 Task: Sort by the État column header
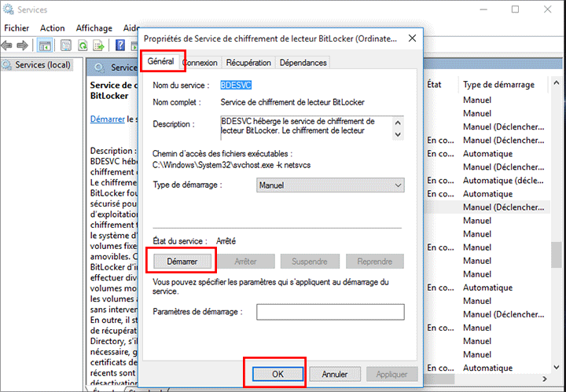pos(434,84)
